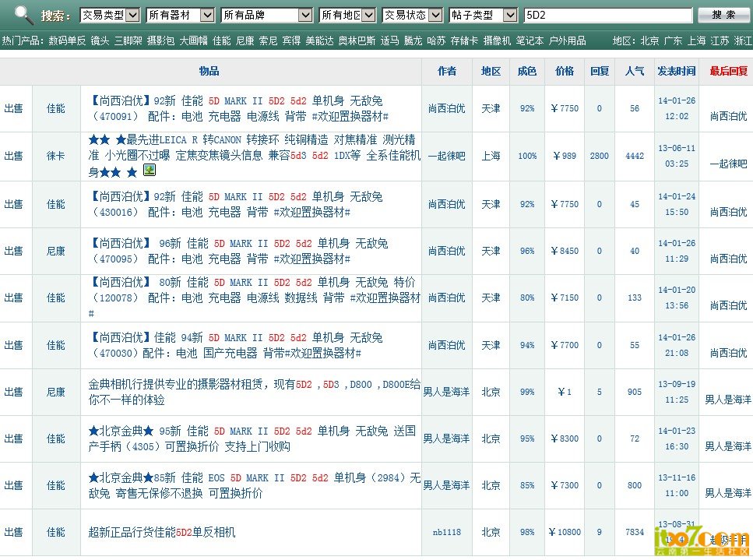Click the search field containing 5D2

click(608, 16)
